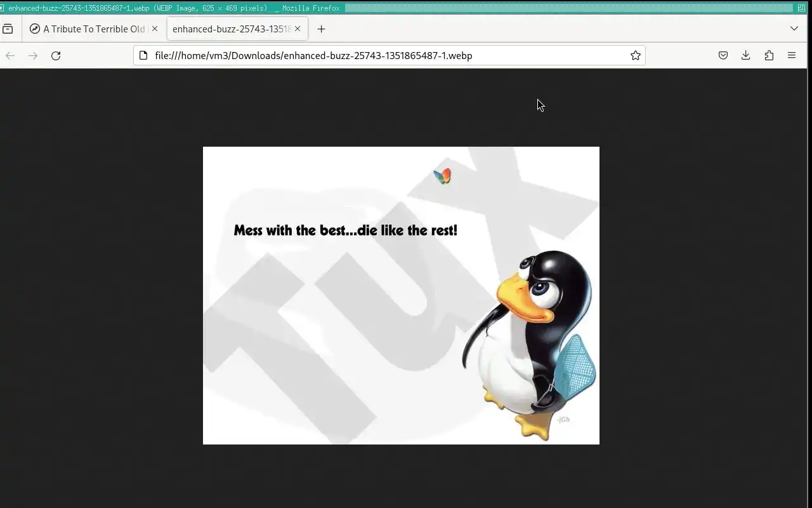Open the Downloads panel

tap(746, 55)
